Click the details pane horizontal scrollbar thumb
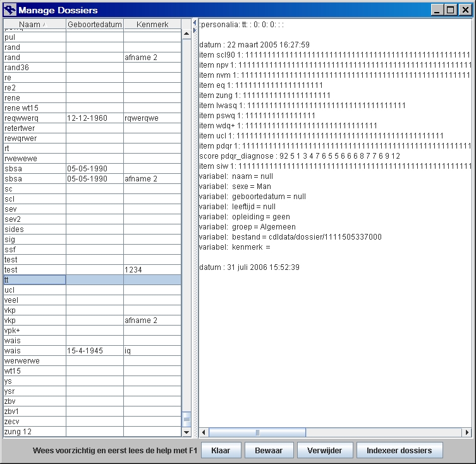Image resolution: width=476 pixels, height=464 pixels. pos(257,432)
